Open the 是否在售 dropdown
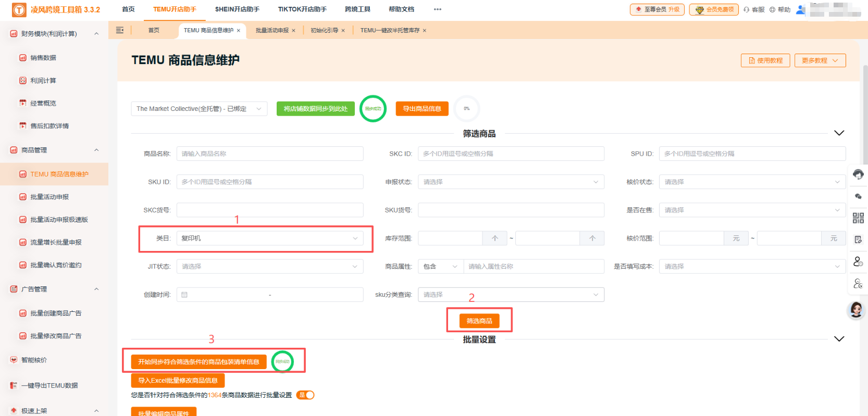This screenshot has width=868, height=416. coord(752,210)
